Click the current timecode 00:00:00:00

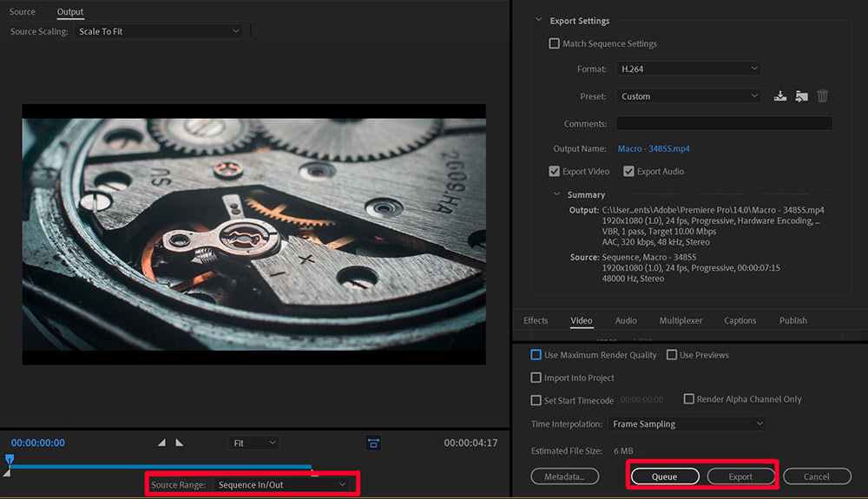click(37, 443)
